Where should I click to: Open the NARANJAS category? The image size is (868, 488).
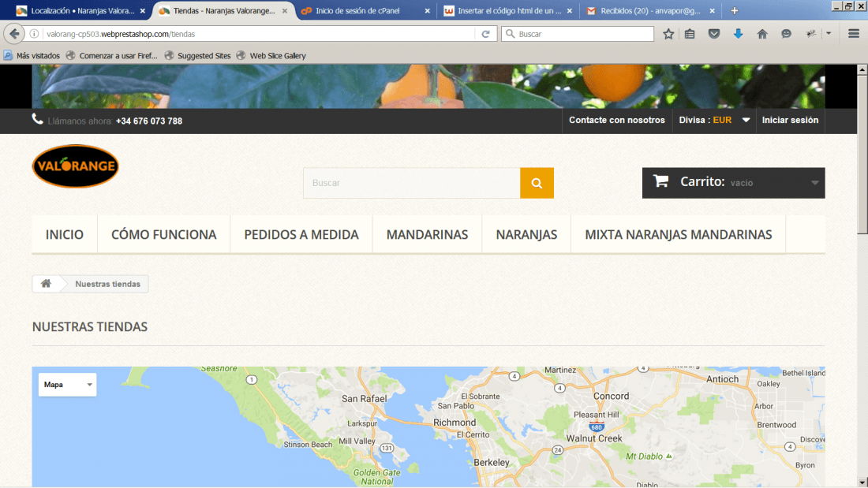526,235
